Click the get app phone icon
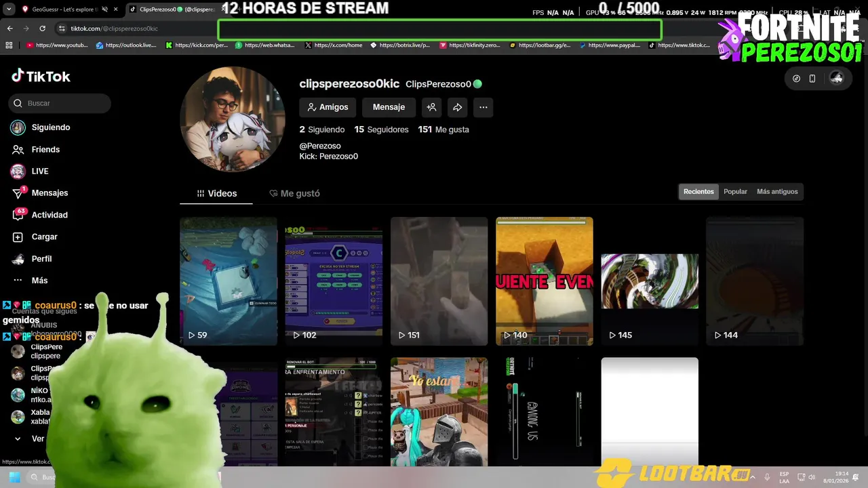Screen dimensions: 868x488 point(812,79)
